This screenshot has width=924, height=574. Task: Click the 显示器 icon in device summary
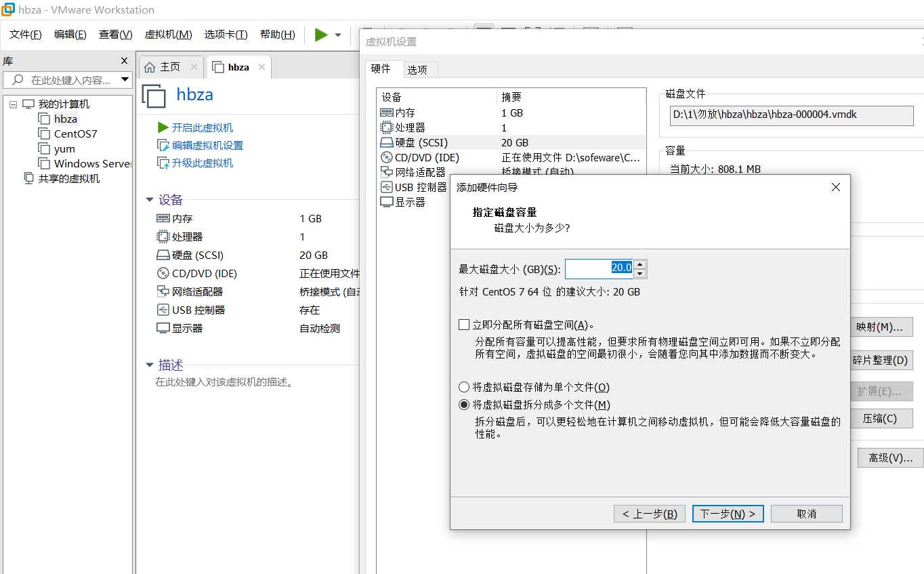[x=163, y=328]
